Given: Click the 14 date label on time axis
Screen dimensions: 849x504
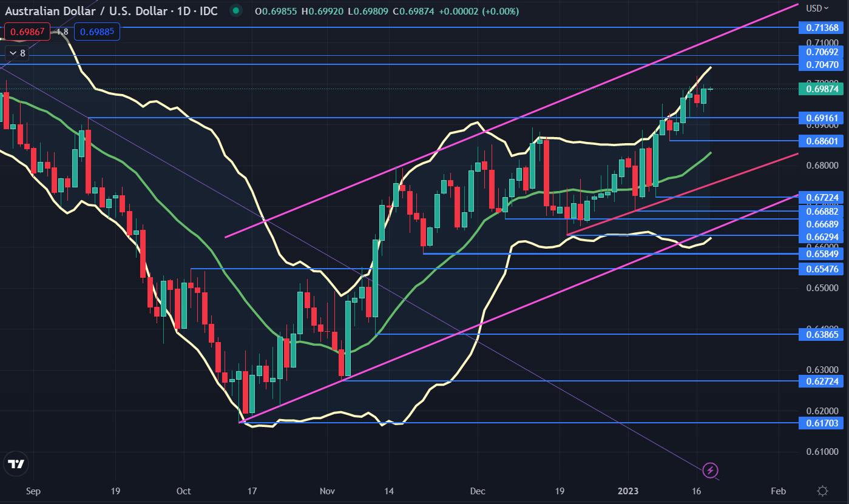Looking at the screenshot, I should click(389, 491).
